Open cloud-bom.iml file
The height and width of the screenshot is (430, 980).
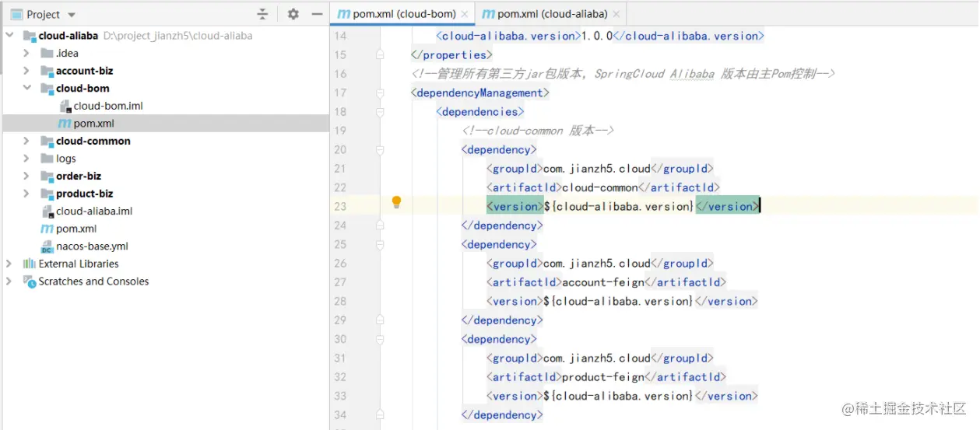[108, 106]
